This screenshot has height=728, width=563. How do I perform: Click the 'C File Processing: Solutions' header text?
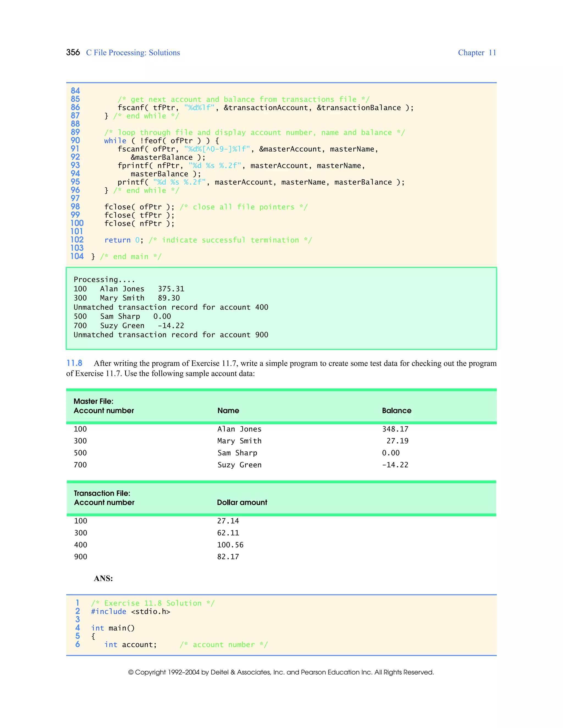pos(133,53)
